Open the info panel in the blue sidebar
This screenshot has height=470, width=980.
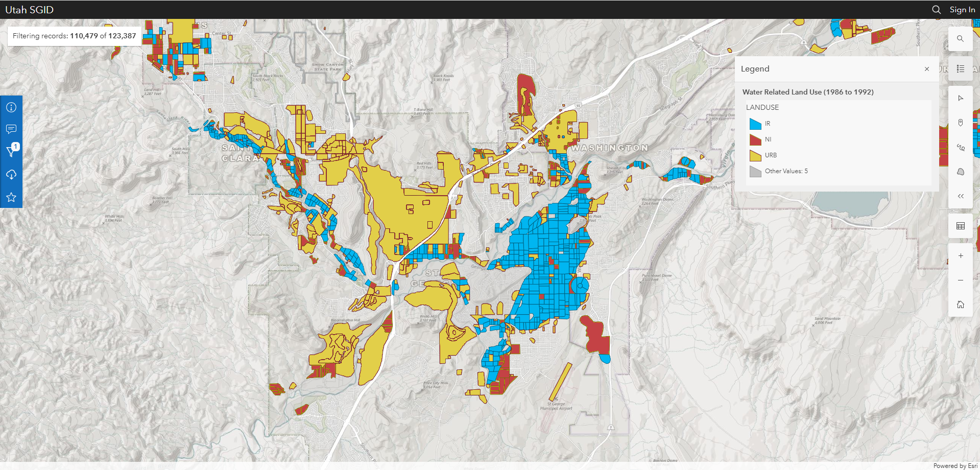[x=11, y=107]
